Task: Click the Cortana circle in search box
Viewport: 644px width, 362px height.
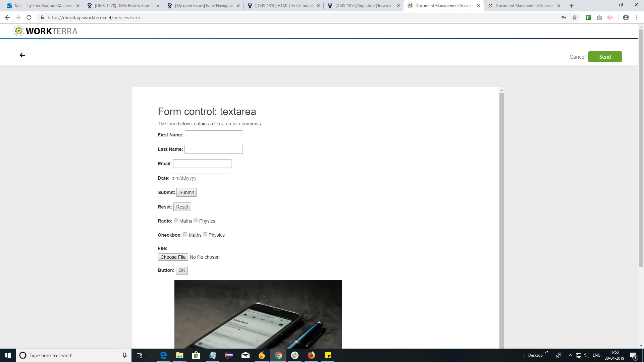Action: coord(23,355)
